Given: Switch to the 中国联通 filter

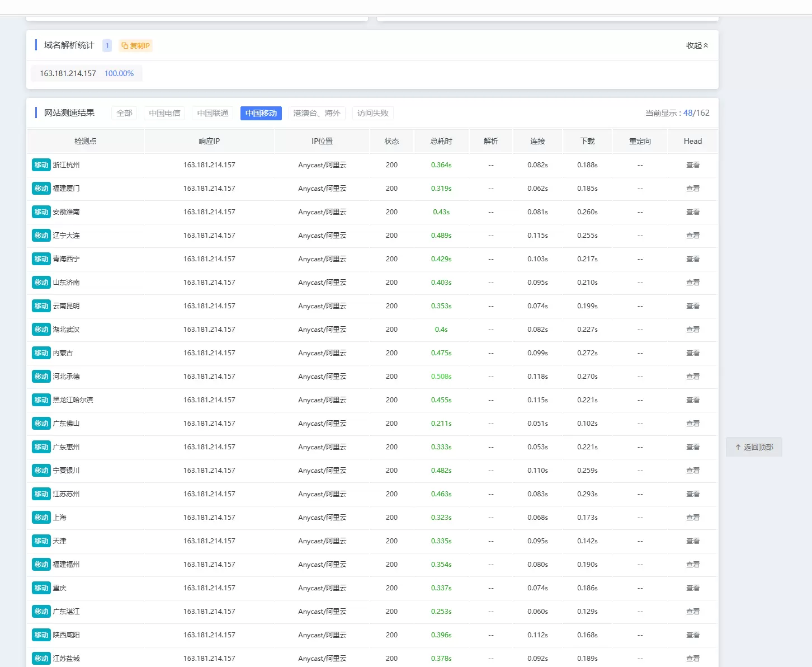Looking at the screenshot, I should (x=213, y=113).
